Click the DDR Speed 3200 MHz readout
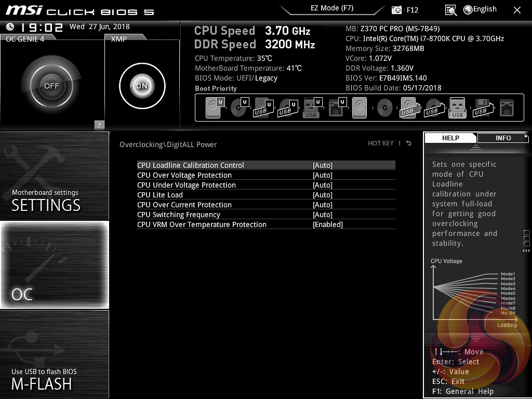Image resolution: width=532 pixels, height=399 pixels. [255, 44]
